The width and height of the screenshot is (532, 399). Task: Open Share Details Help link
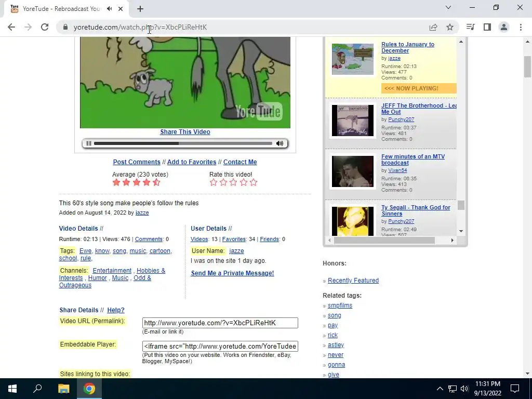[116, 310]
